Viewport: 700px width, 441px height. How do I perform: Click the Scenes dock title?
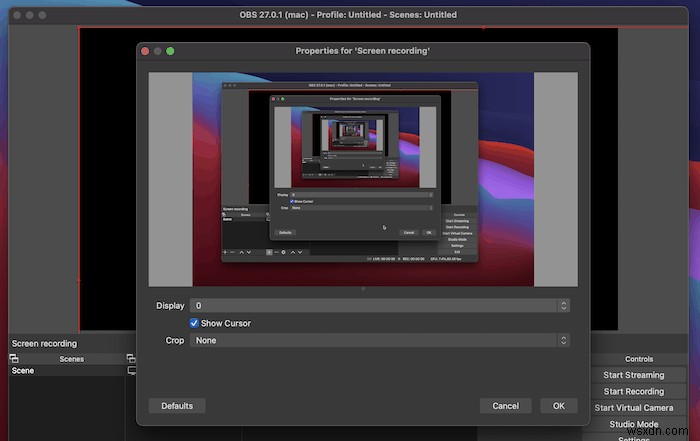click(71, 358)
